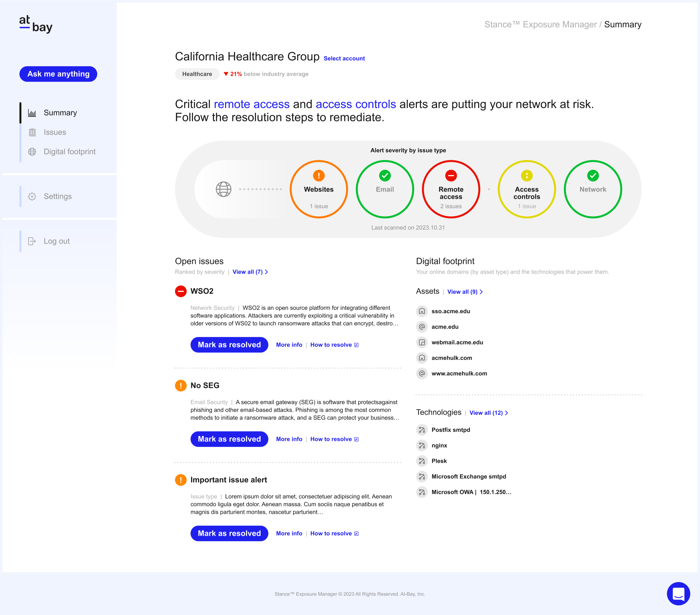This screenshot has width=700, height=615.
Task: Click the Summary bar chart icon
Action: 32,113
